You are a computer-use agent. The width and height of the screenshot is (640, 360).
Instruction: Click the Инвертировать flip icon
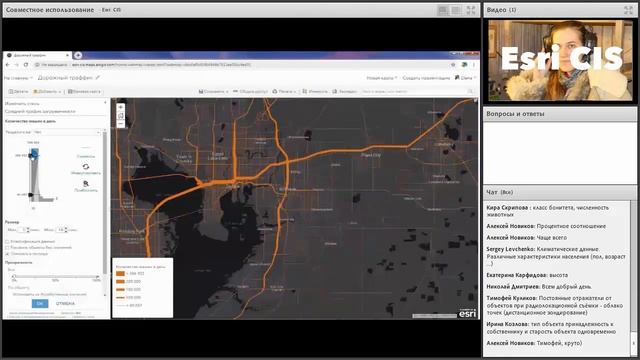pos(86,167)
